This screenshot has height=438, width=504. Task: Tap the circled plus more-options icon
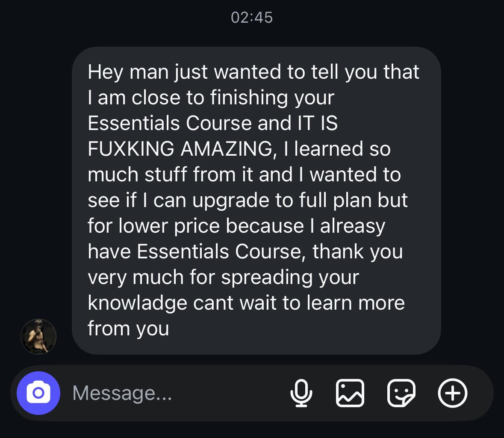(x=453, y=393)
